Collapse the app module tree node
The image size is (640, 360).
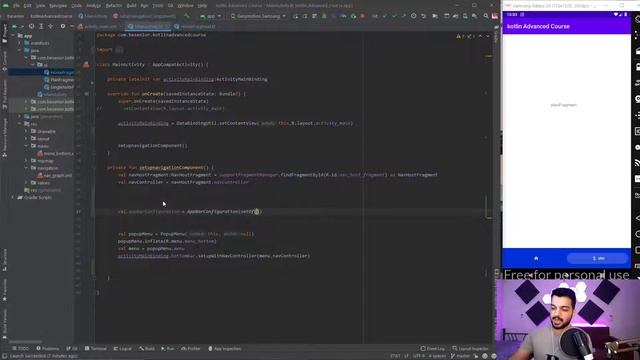(x=13, y=36)
